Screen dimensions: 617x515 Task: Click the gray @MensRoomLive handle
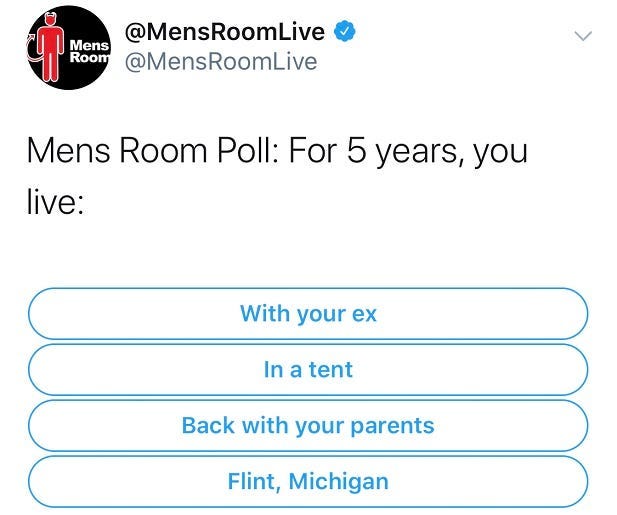pos(220,62)
